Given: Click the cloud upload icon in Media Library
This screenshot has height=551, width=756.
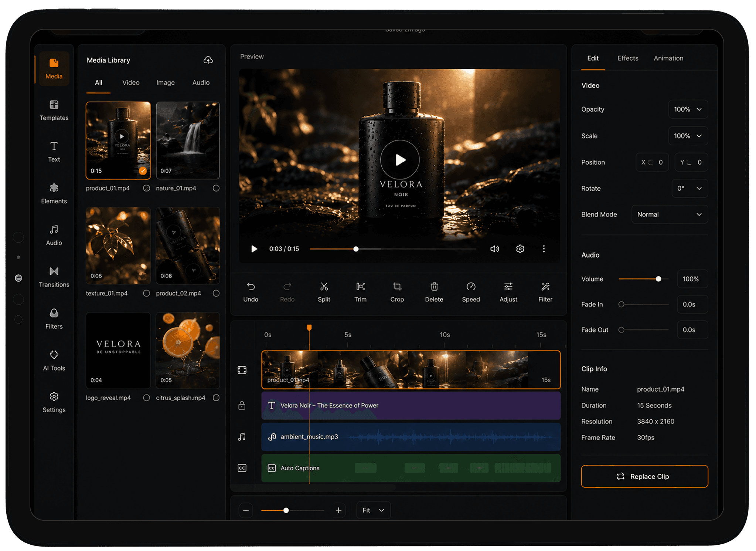Looking at the screenshot, I should pos(208,60).
